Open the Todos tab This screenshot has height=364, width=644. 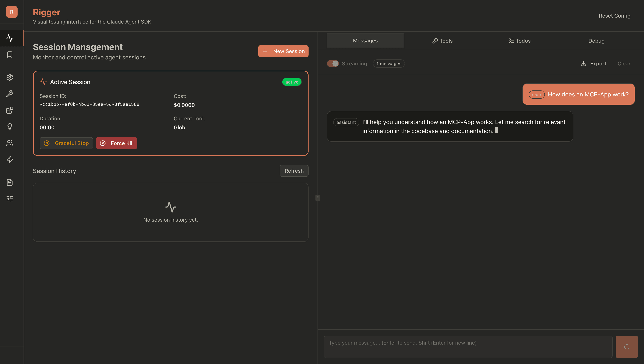(x=519, y=41)
